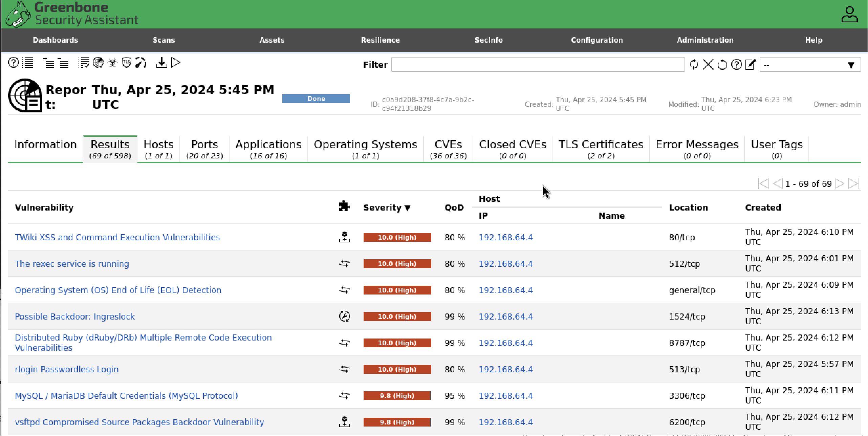Image resolution: width=868 pixels, height=436 pixels.
Task: Open the Assets menu
Action: 272,40
